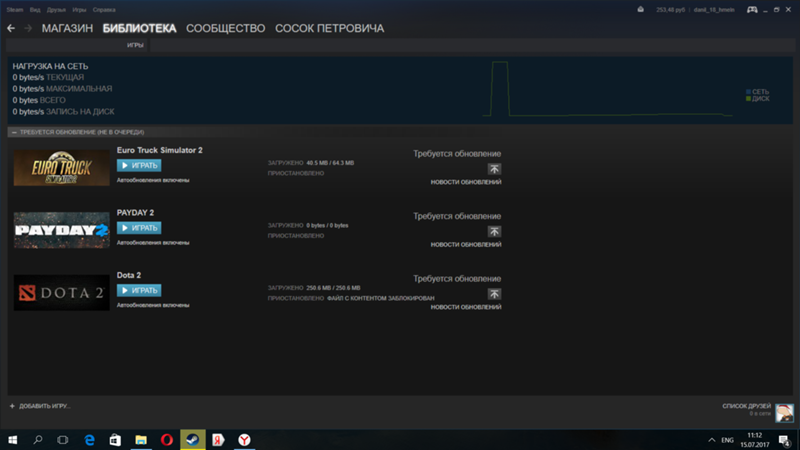The image size is (800, 450).
Task: Open Windows Action Center notifications
Action: coord(785,440)
